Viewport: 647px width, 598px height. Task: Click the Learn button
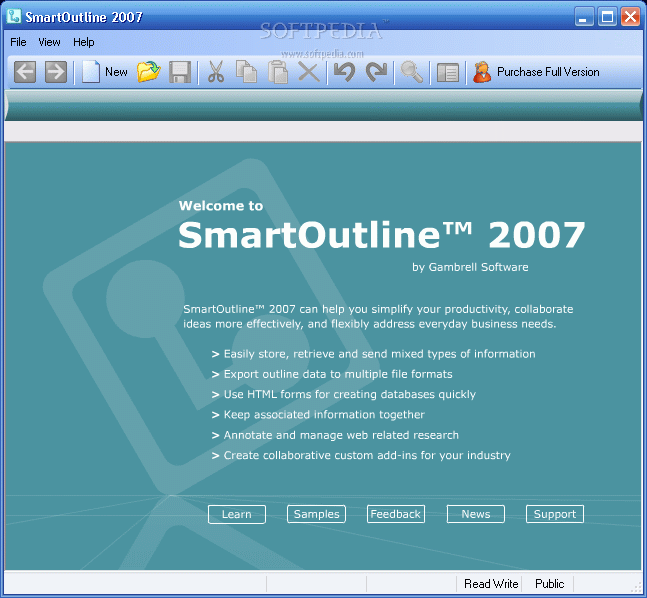237,514
